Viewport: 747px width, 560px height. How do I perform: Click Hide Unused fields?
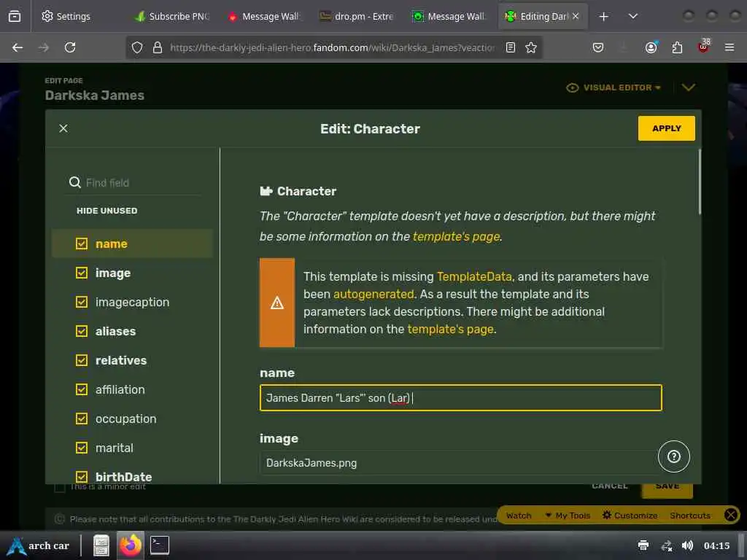click(x=107, y=211)
